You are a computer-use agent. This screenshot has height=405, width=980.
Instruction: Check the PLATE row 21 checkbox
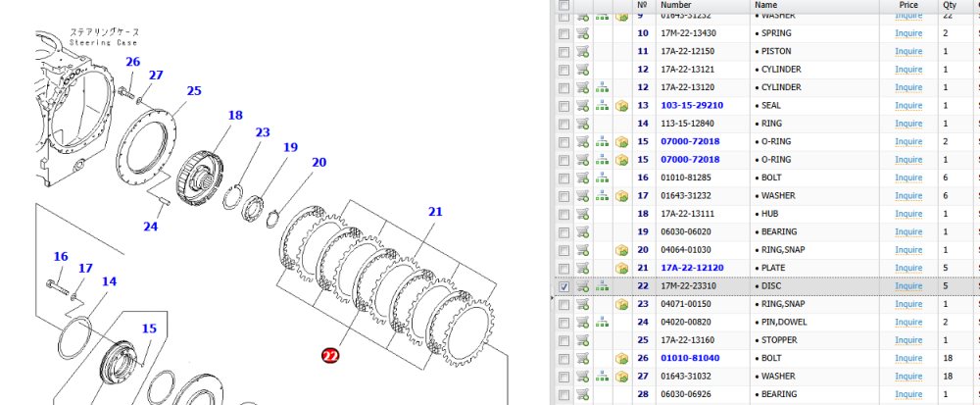coord(563,268)
